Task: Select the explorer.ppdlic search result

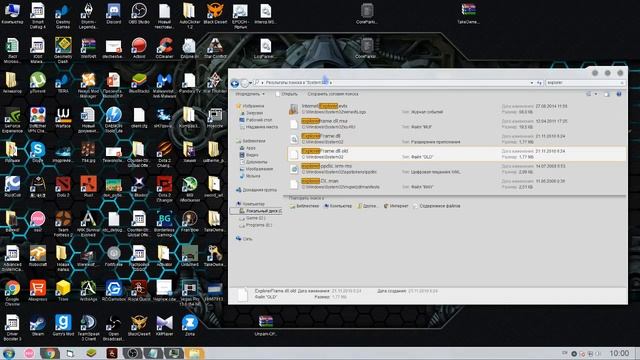Action: (x=456, y=169)
